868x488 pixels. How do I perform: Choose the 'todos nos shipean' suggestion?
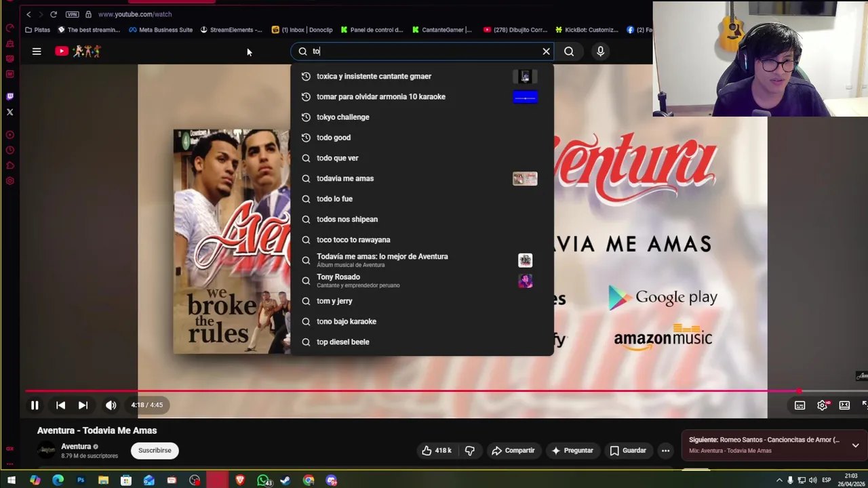coord(422,219)
